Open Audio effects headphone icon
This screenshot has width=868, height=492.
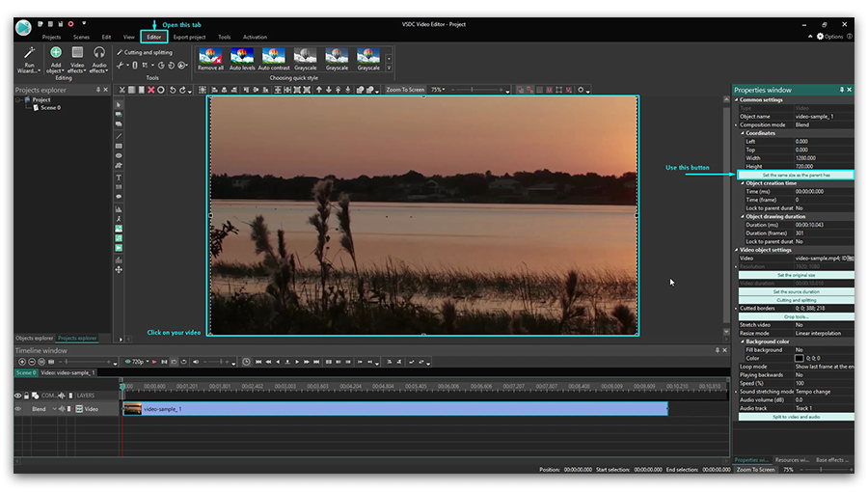(99, 54)
